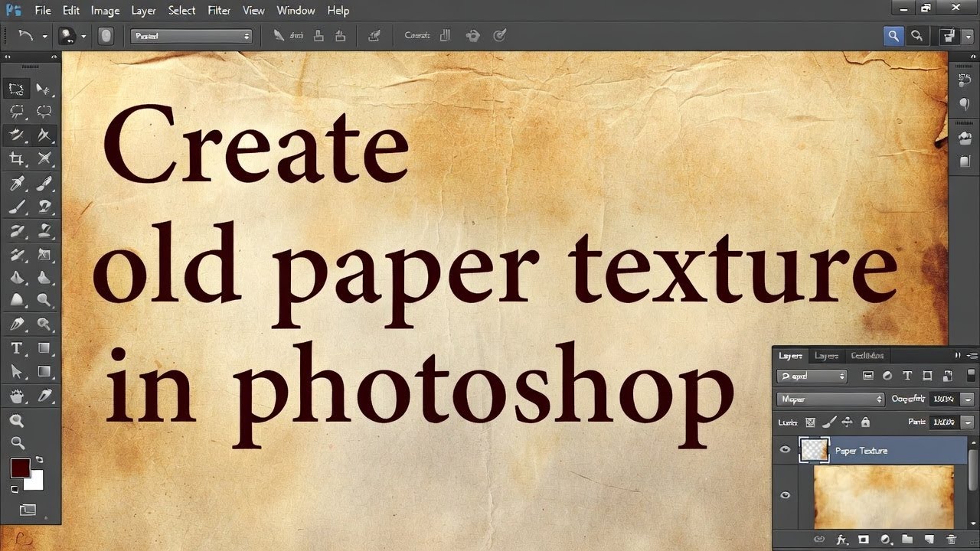Click the foreground dark maroon color swatch

click(20, 468)
